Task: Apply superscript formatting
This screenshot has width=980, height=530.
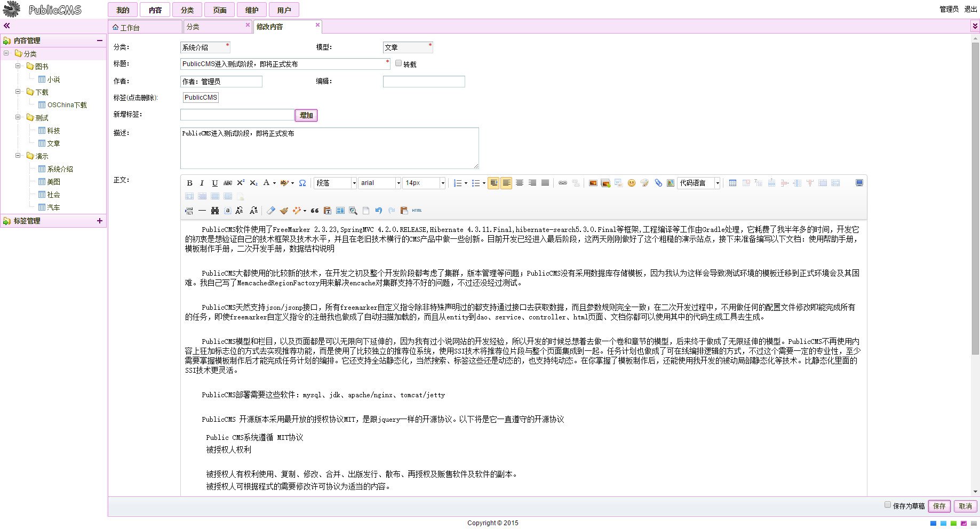Action: click(241, 183)
